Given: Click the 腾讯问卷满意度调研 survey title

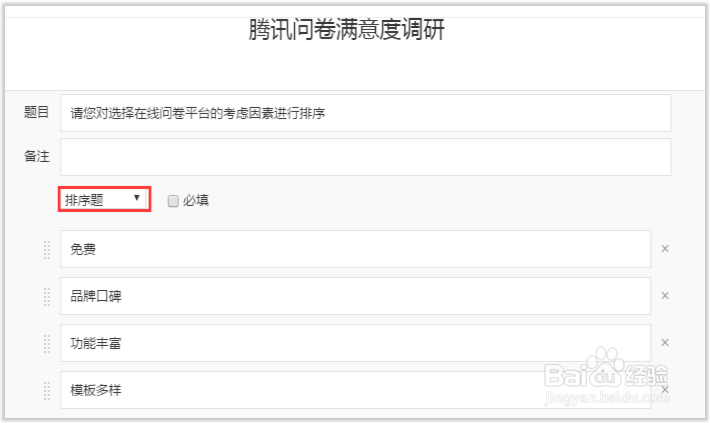Looking at the screenshot, I should 346,29.
